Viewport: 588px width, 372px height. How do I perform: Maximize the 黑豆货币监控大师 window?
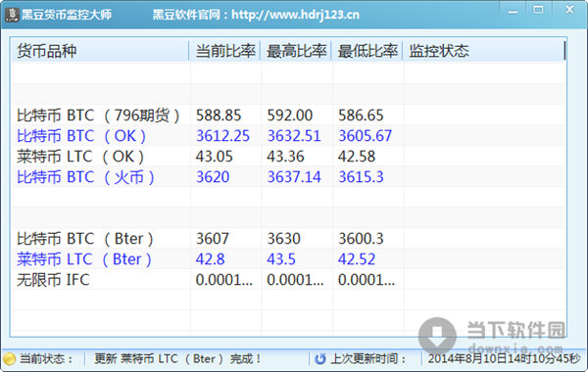(538, 10)
